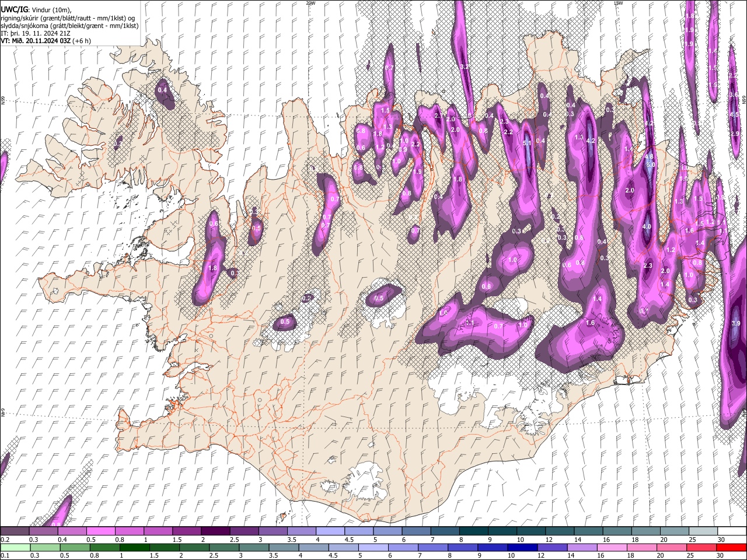The image size is (747, 560).
Task: Click the 20W longitude label
Action: coord(310,3)
